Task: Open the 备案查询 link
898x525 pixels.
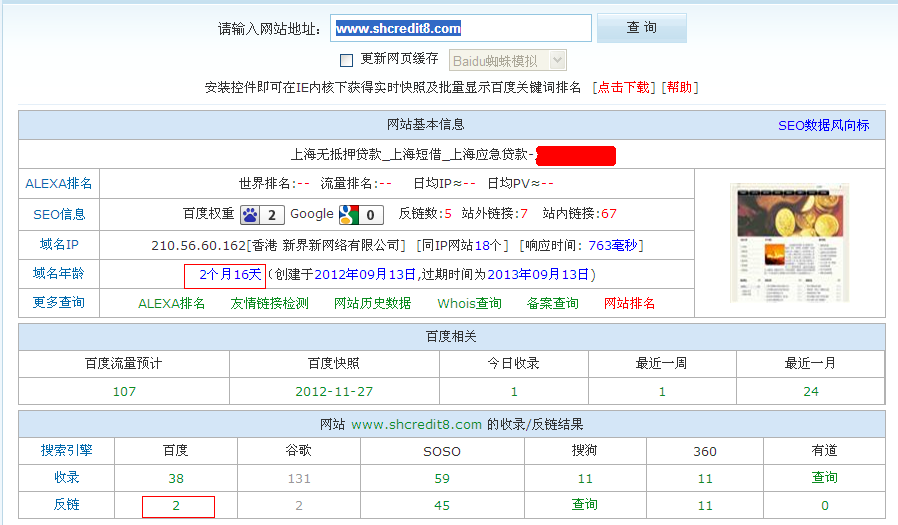Action: coord(552,303)
